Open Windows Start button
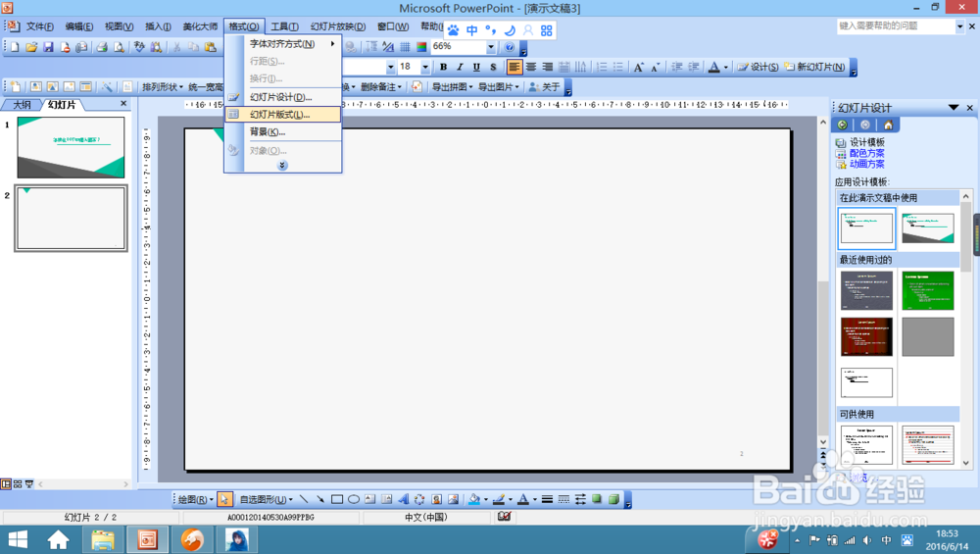980x554 pixels. (18, 539)
